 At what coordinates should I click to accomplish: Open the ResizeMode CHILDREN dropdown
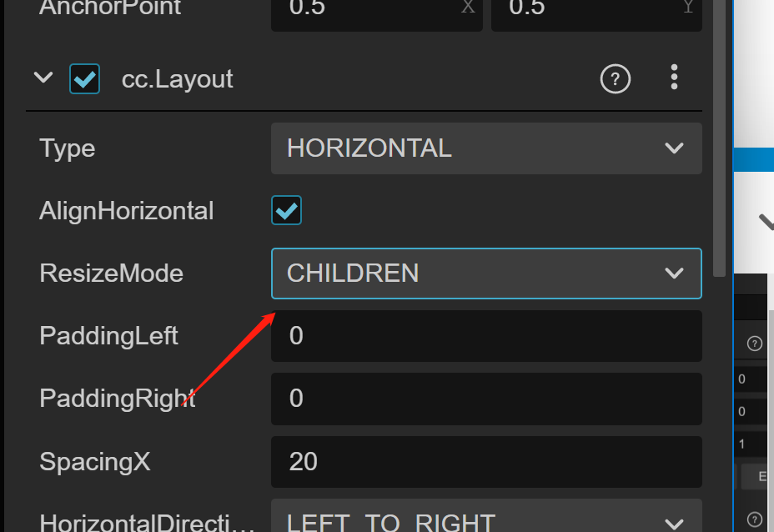[485, 274]
